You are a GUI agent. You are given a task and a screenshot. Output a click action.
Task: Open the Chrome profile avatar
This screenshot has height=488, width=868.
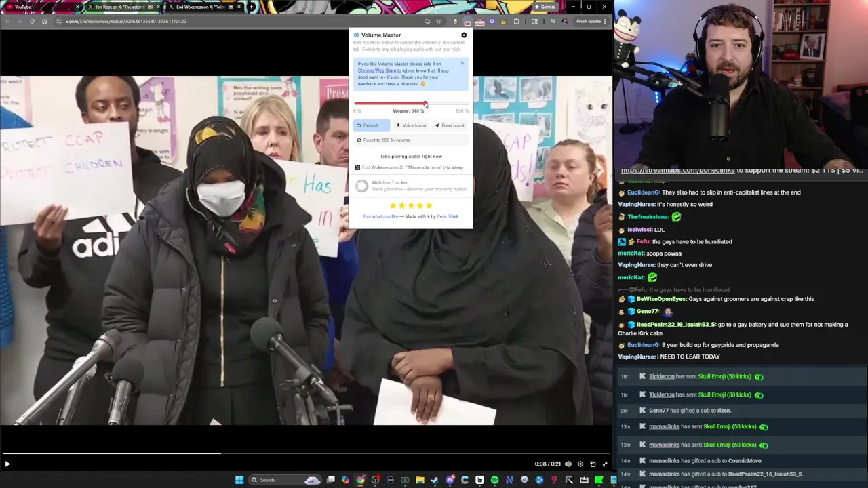(565, 21)
